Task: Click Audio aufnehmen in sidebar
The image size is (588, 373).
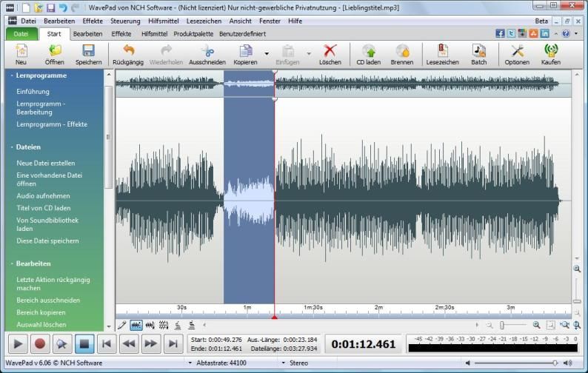Action: [x=43, y=195]
